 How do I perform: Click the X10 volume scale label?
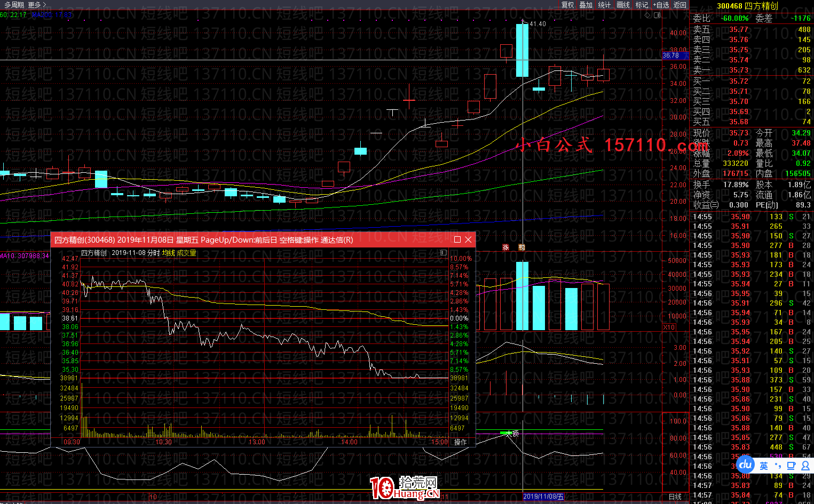[x=669, y=327]
